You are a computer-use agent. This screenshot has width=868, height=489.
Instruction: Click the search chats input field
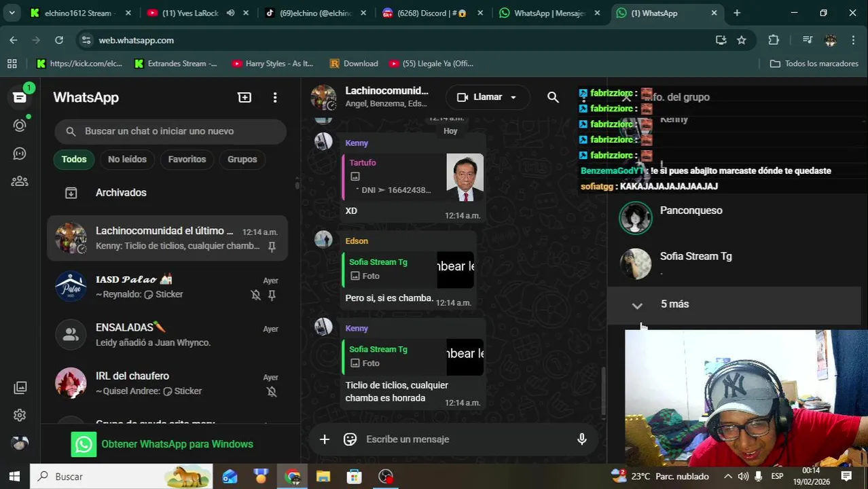tap(170, 131)
